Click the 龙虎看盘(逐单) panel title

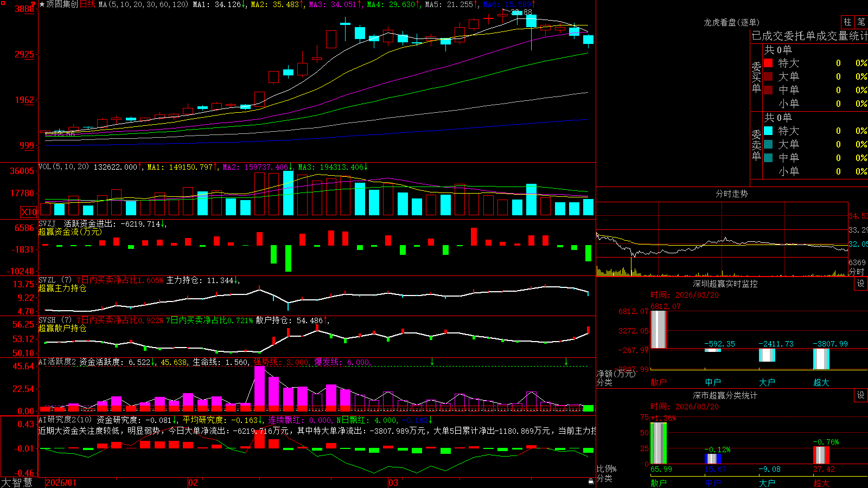[x=731, y=22]
